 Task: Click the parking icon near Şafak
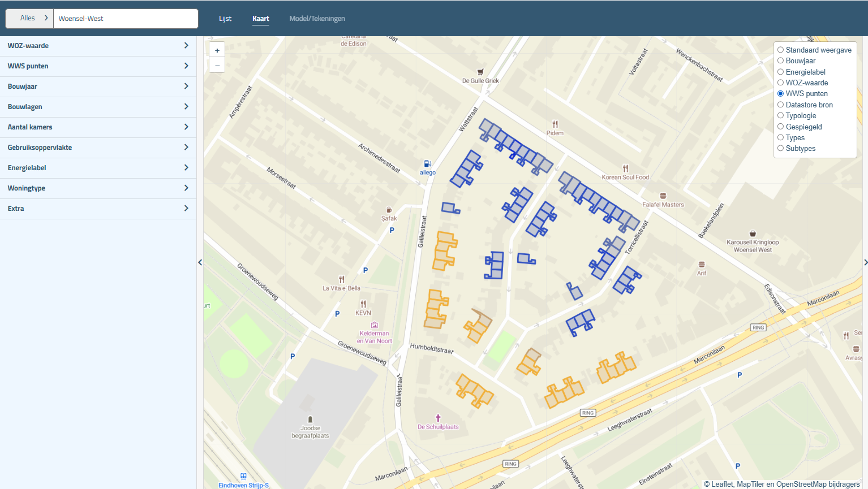tap(392, 230)
